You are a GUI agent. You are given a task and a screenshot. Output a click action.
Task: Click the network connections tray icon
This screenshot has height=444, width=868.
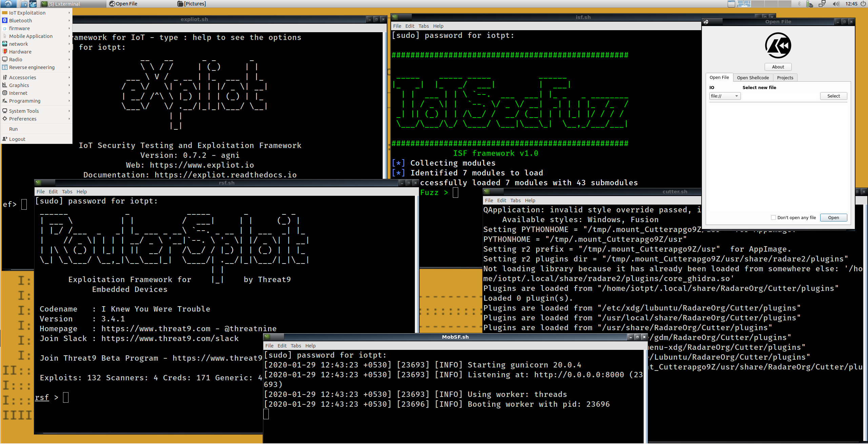point(822,4)
